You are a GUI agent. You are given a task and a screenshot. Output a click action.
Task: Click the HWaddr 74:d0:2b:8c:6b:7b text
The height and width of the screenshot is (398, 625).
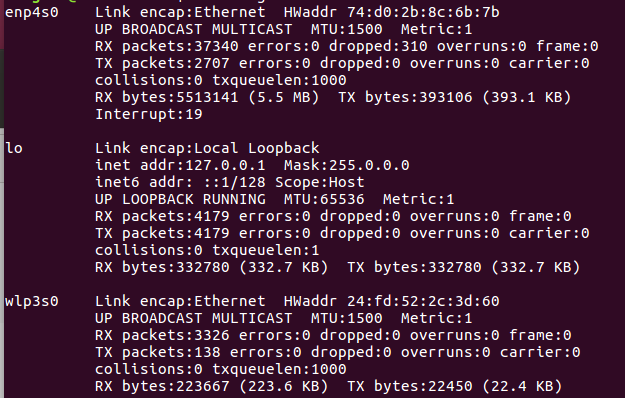391,12
